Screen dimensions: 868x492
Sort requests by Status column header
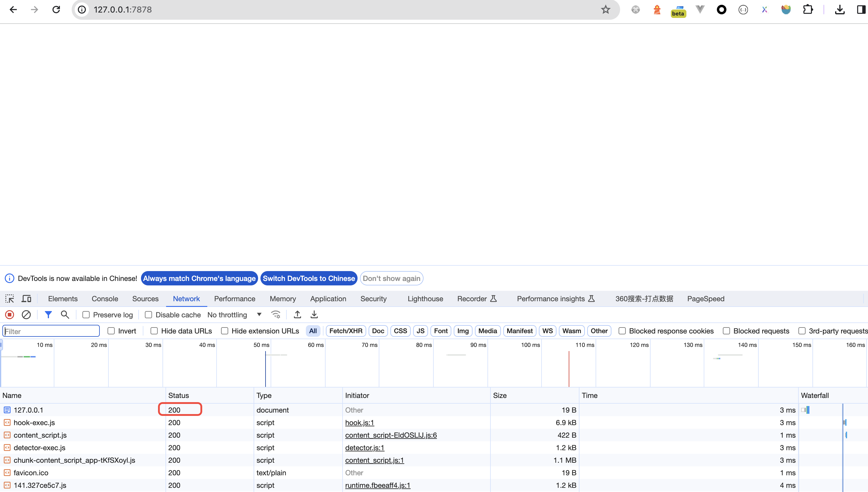pos(210,395)
